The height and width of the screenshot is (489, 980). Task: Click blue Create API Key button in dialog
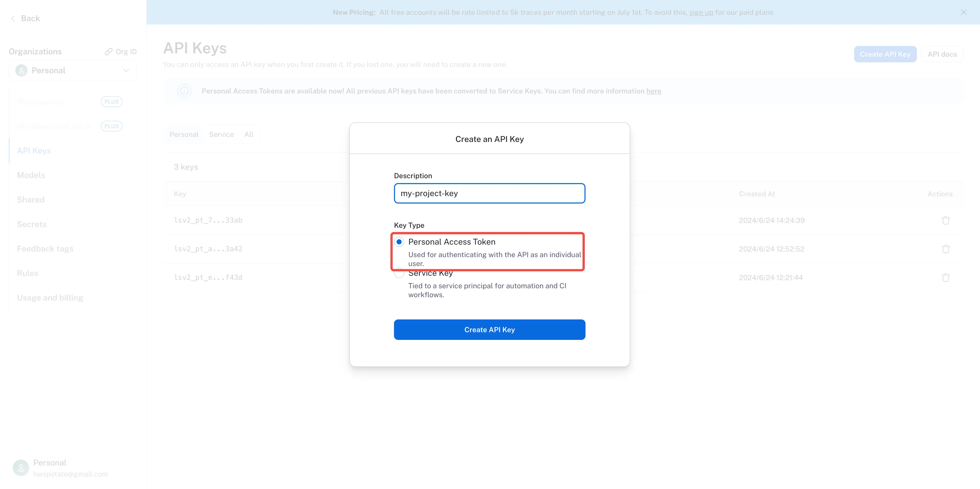tap(489, 330)
